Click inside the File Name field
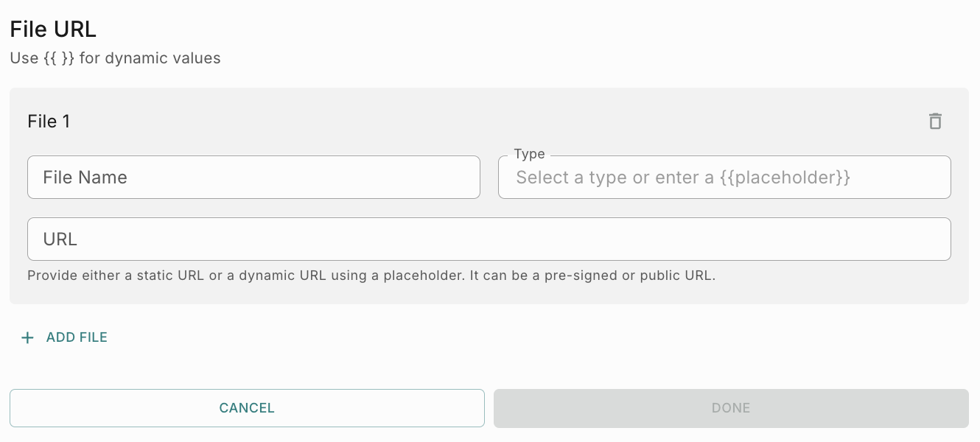 click(x=253, y=177)
